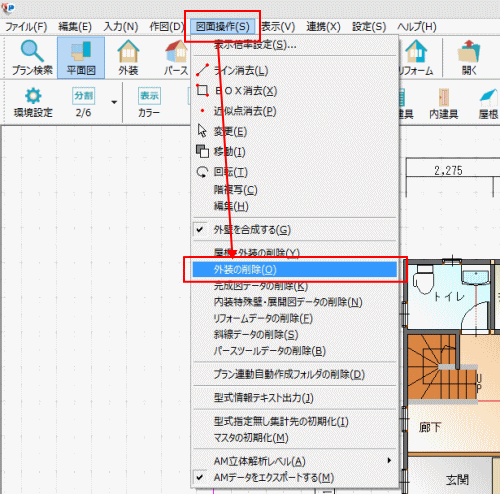Open dropdown arrow next to 分割

114,102
